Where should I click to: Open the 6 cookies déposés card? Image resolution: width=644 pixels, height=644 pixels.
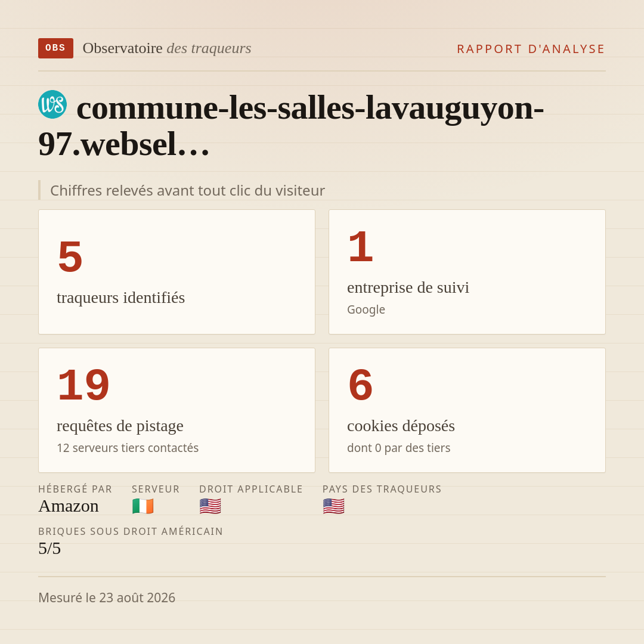pyautogui.click(x=467, y=410)
